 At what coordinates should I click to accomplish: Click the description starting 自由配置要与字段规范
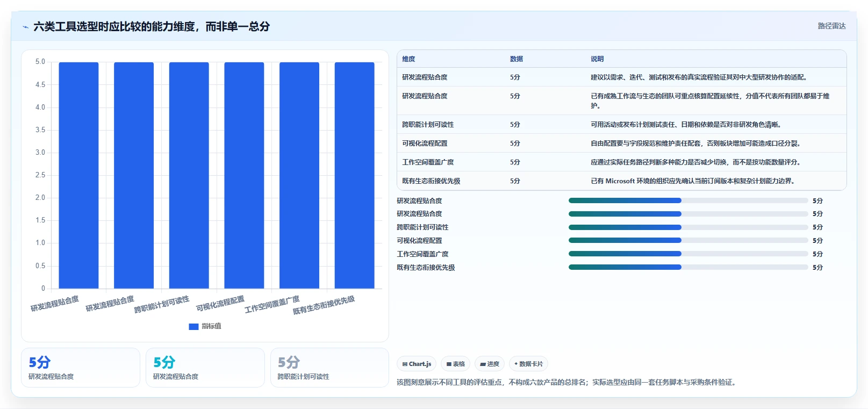(x=696, y=143)
